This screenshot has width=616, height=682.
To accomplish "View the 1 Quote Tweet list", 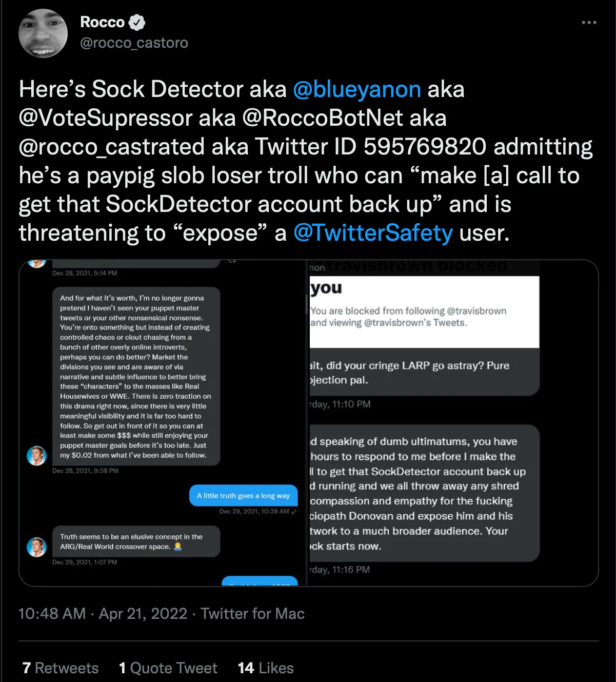I will click(168, 668).
